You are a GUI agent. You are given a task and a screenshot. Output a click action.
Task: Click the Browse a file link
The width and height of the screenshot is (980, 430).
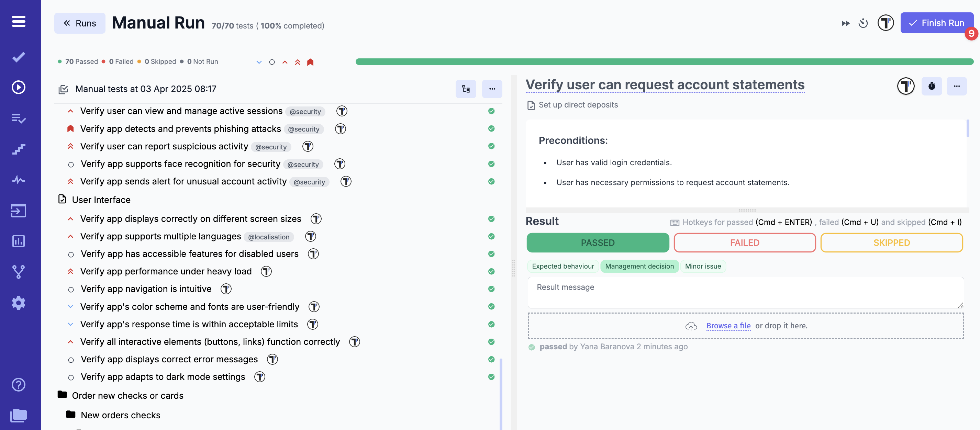(728, 326)
